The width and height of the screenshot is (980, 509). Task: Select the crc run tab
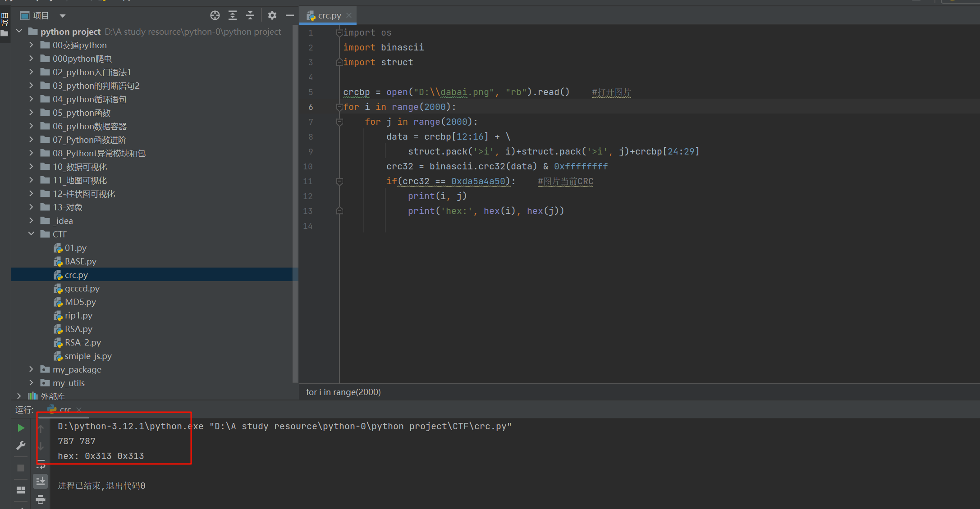point(65,409)
